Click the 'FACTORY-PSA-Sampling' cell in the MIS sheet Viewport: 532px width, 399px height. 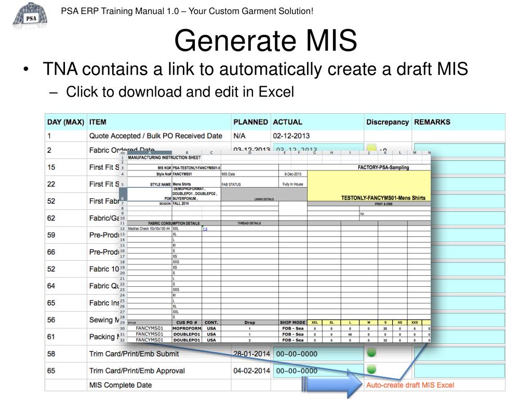tap(383, 168)
